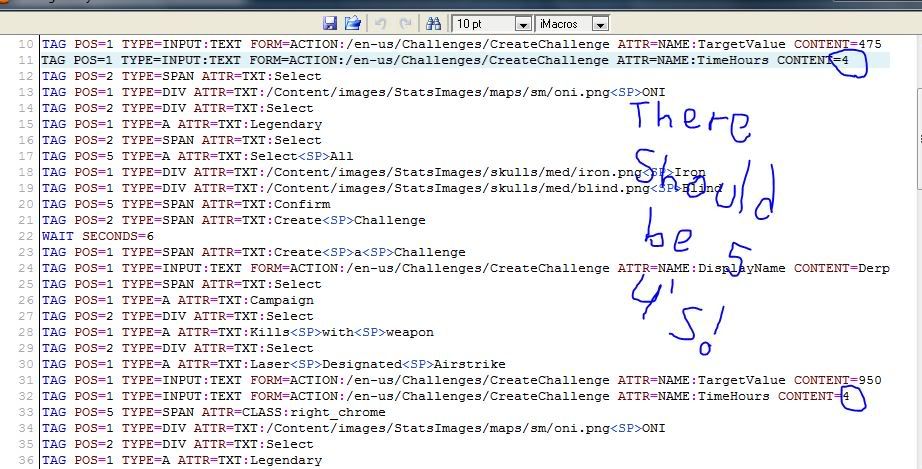
Task: Click the Undo arrow in the toolbar
Action: pos(380,23)
